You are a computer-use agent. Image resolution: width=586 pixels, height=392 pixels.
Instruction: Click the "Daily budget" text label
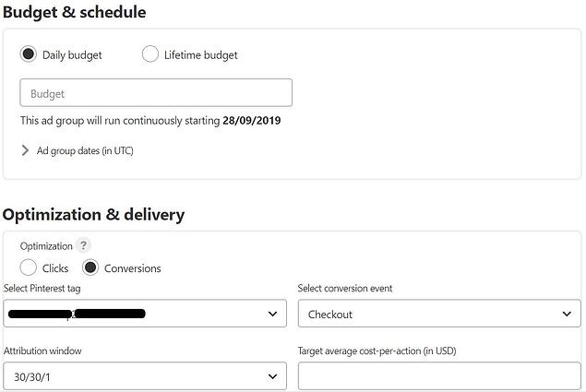coord(72,55)
